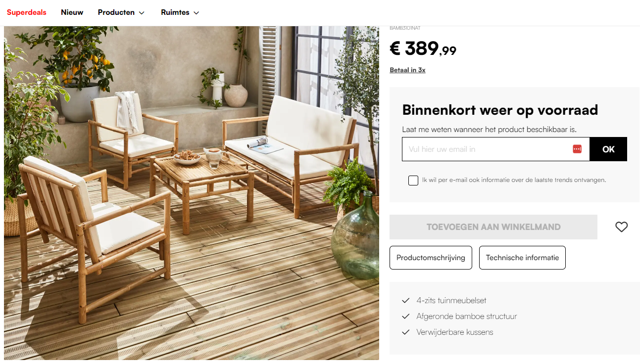The image size is (640, 364).
Task: Open the Superdeals menu item
Action: [x=27, y=12]
